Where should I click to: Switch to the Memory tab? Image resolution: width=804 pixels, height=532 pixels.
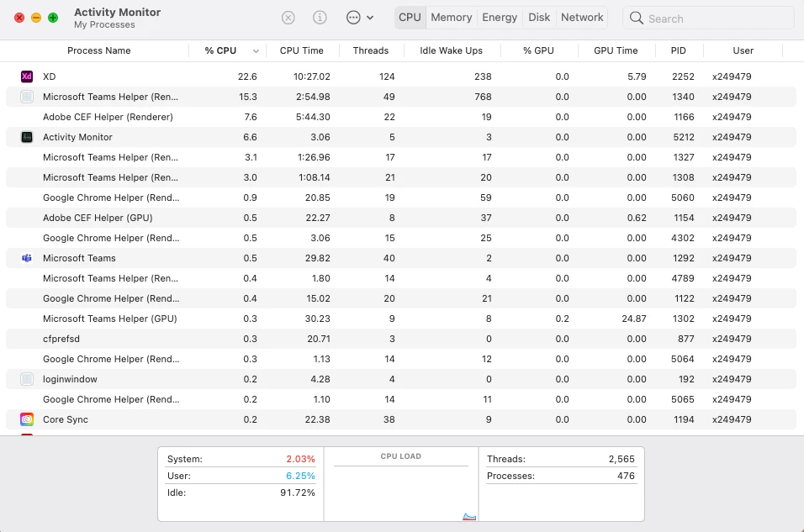click(452, 18)
